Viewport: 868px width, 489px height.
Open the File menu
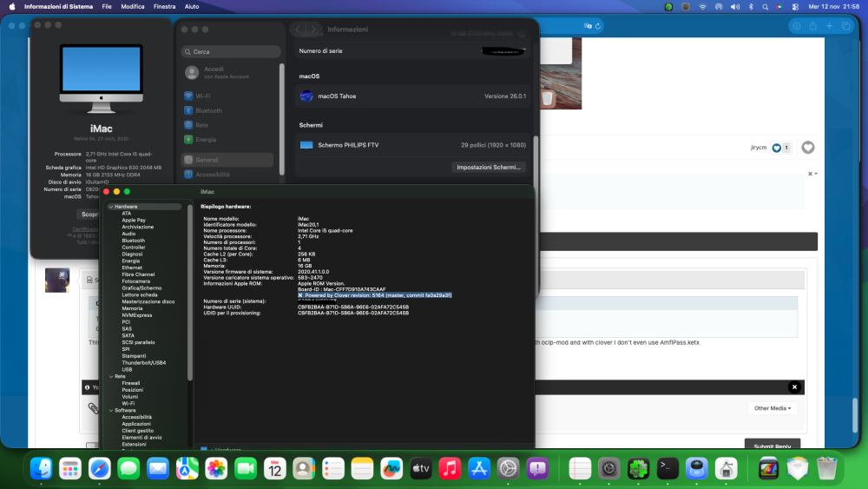[107, 7]
